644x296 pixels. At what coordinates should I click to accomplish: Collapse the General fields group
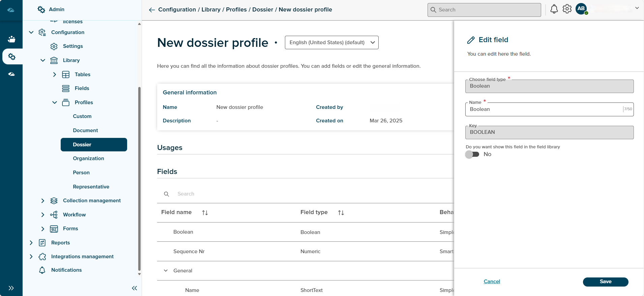[x=166, y=271]
